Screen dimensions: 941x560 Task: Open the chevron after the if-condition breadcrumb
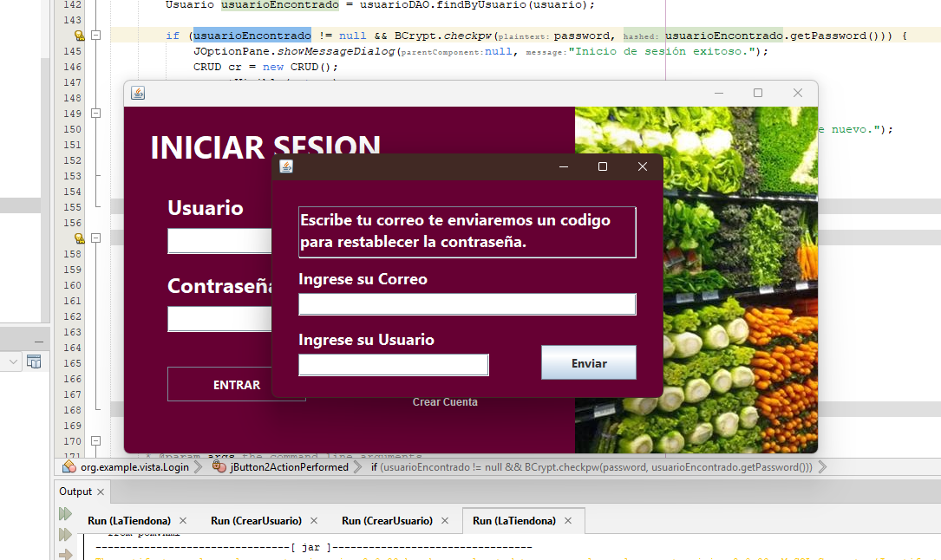[822, 467]
